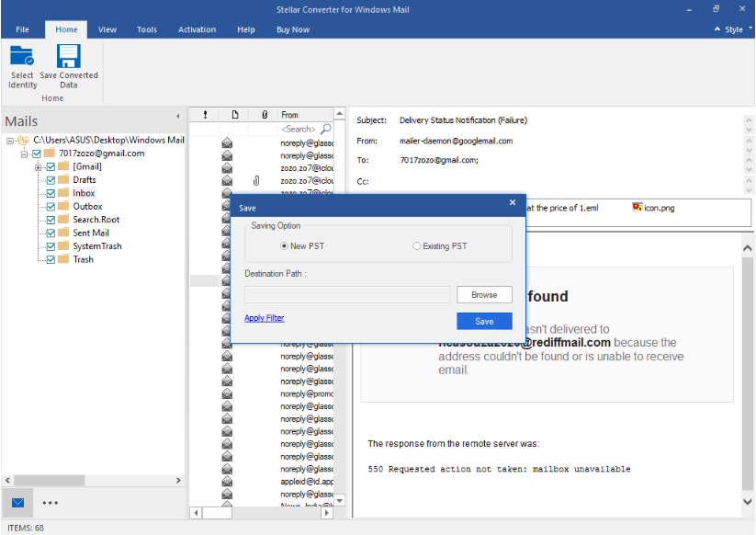Click the Sent Mail folder icon
756x535 pixels.
pyautogui.click(x=63, y=233)
